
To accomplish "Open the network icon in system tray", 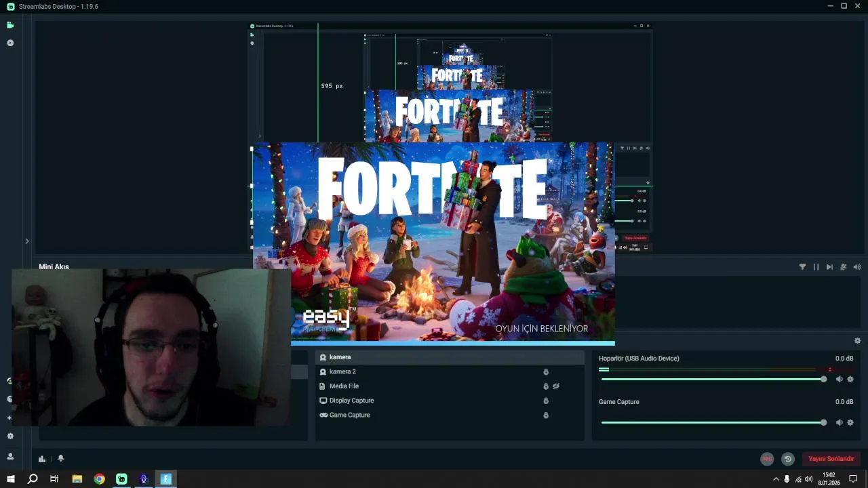I will click(798, 479).
